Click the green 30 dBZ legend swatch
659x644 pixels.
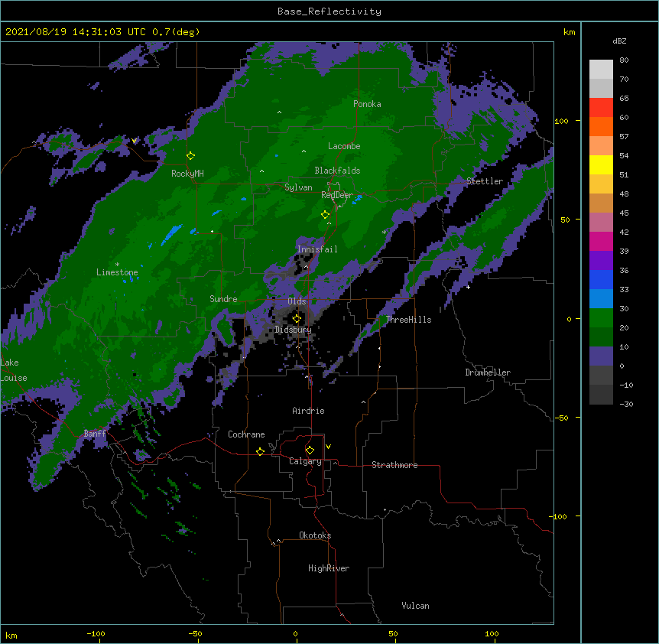pyautogui.click(x=601, y=318)
